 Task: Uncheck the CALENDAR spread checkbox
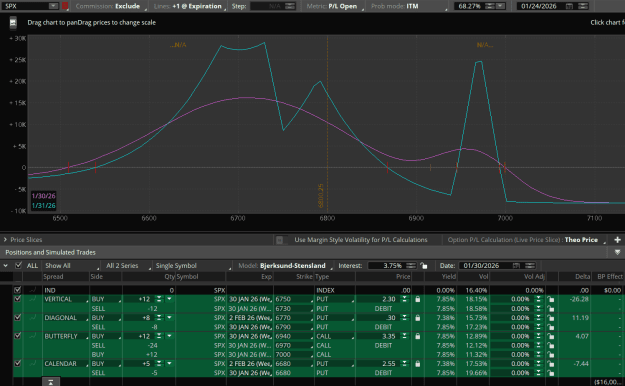point(17,364)
